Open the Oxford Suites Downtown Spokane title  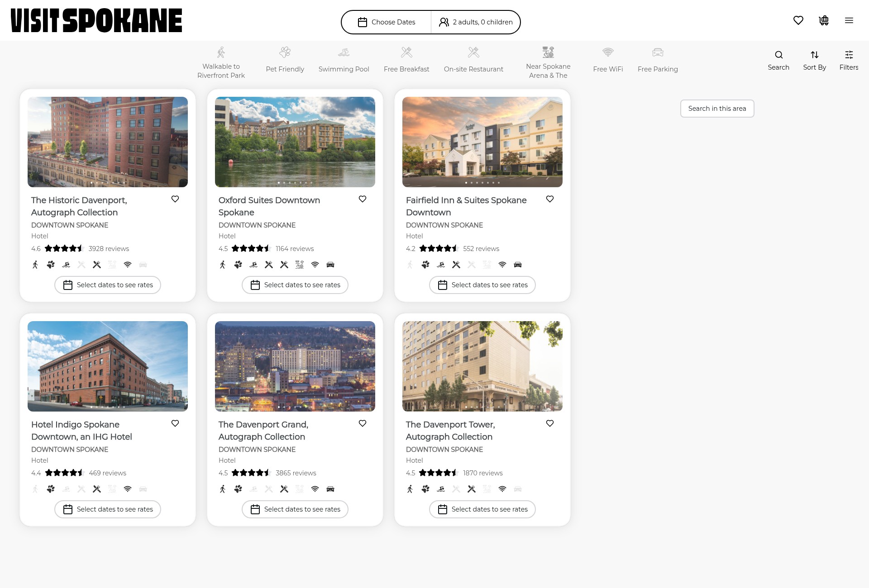269,206
